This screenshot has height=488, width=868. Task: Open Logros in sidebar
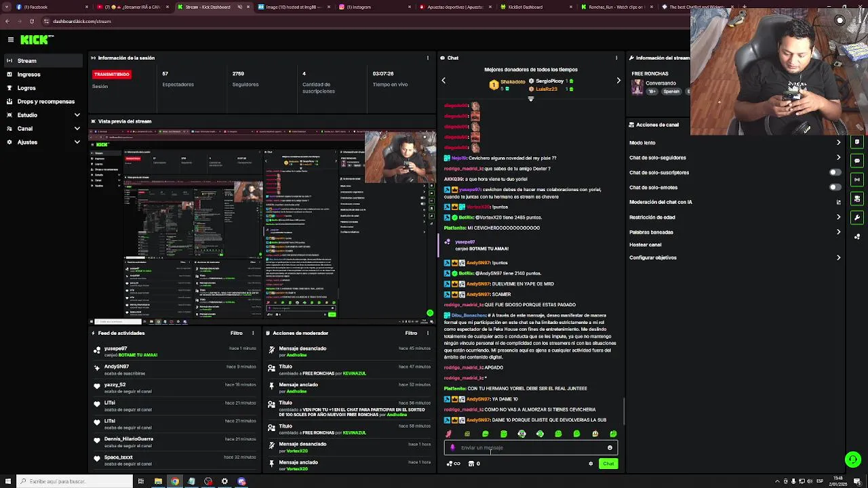(43, 88)
